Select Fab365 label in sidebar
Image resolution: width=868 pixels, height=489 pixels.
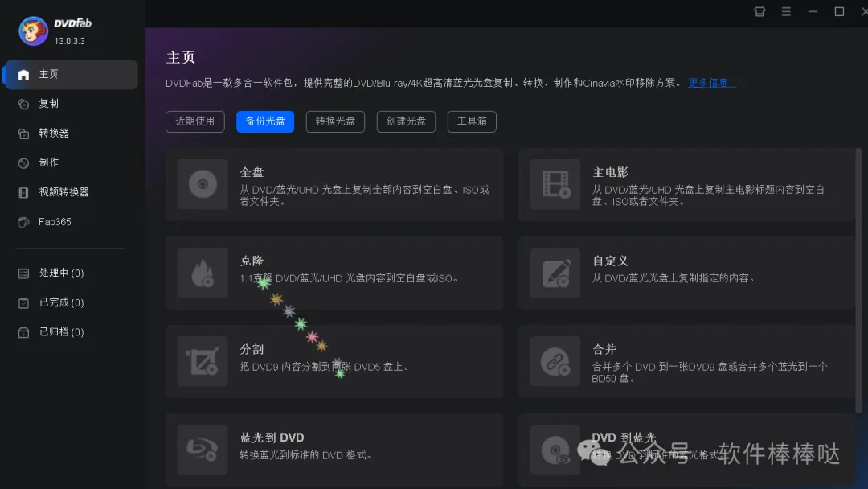click(55, 221)
